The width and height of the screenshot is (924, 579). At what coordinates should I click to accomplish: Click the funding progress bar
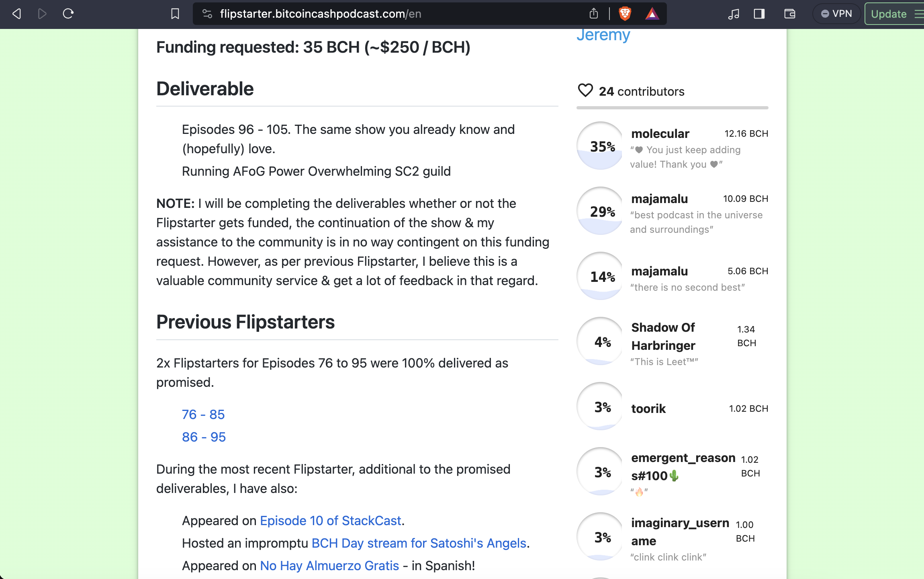pos(672,108)
